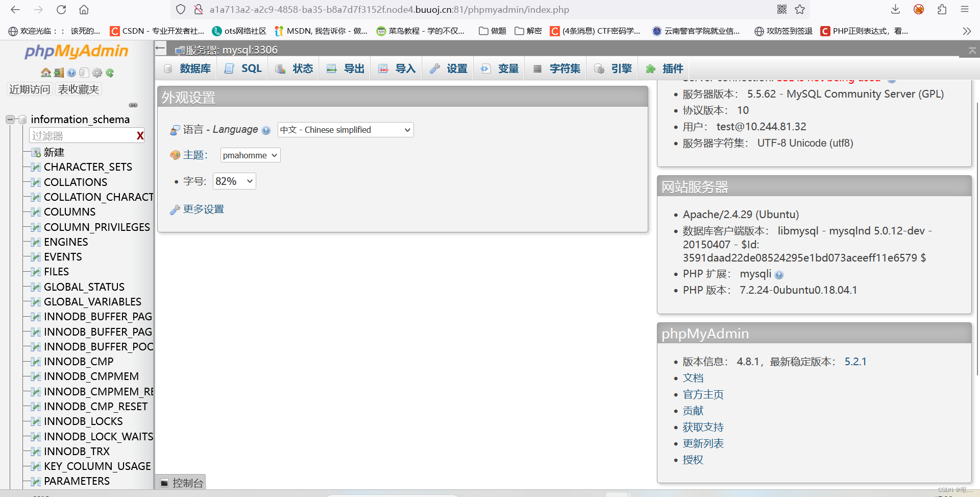
Task: Open MySQL documentation page icon in sidebar
Action: pos(84,73)
